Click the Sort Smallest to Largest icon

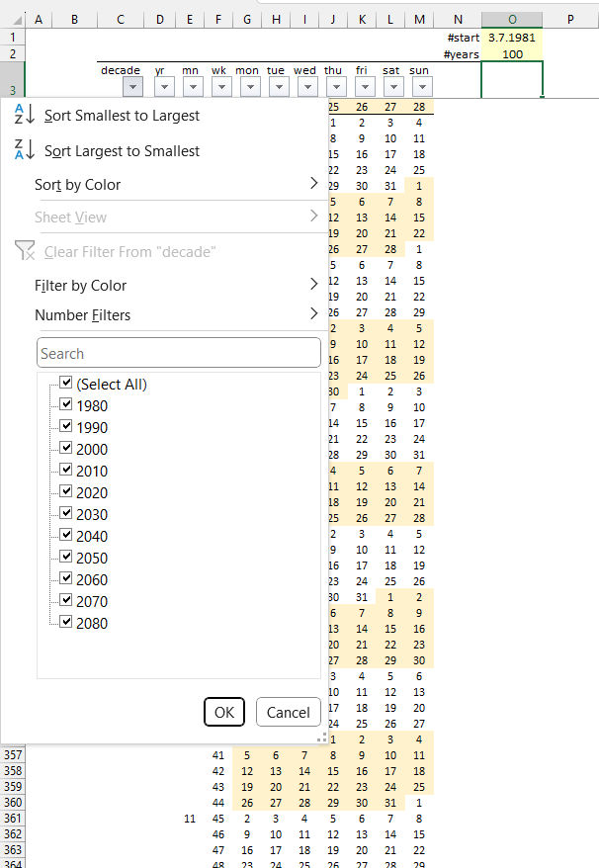click(25, 116)
